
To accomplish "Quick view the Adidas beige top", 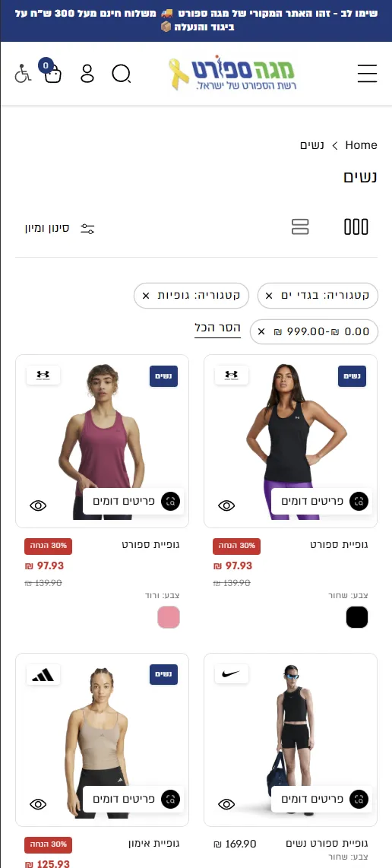I will point(38,804).
